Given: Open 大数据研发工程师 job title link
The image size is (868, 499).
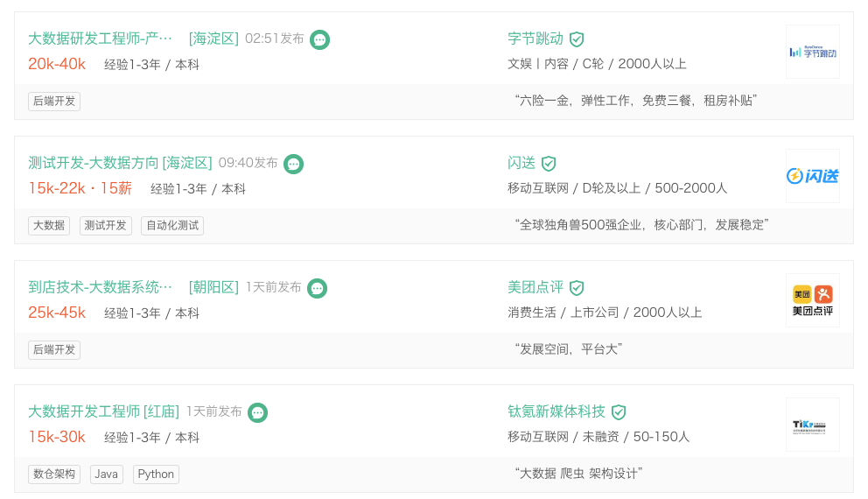Looking at the screenshot, I should coord(101,39).
